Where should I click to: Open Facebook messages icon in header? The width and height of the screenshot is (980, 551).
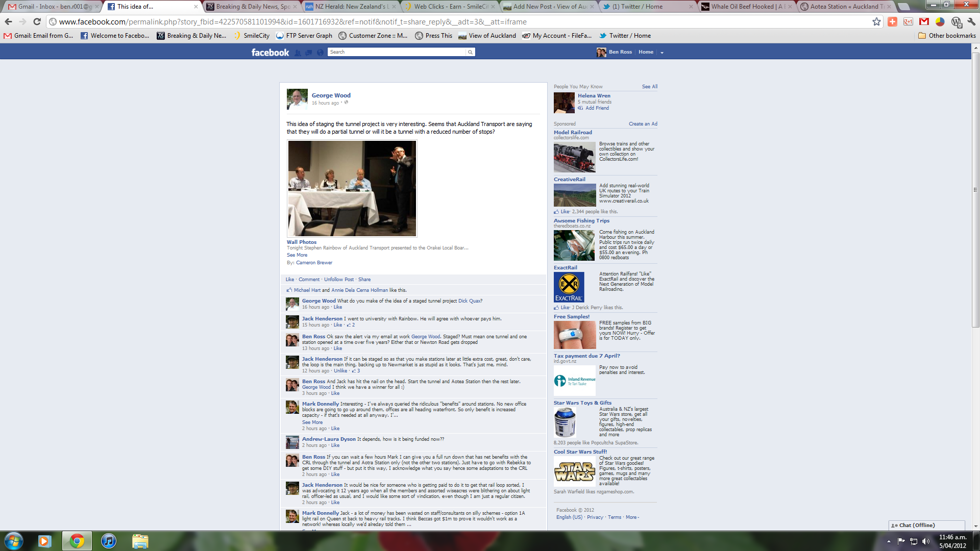coord(309,53)
